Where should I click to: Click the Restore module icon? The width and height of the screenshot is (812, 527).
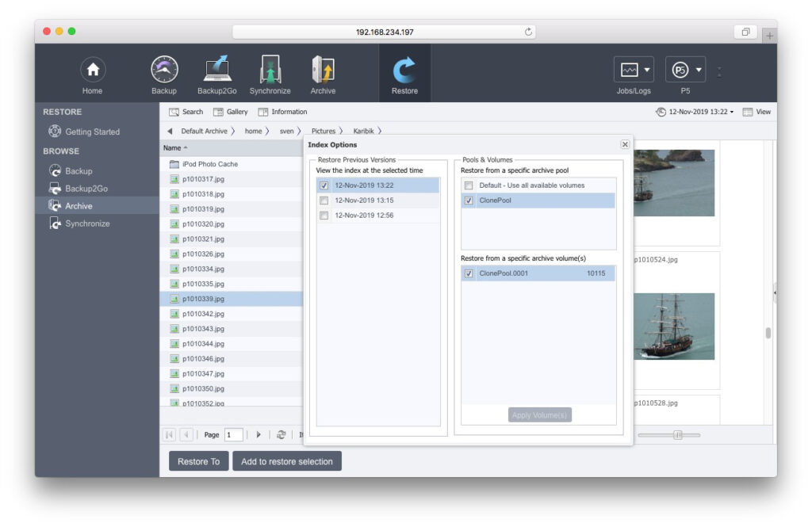pos(404,71)
